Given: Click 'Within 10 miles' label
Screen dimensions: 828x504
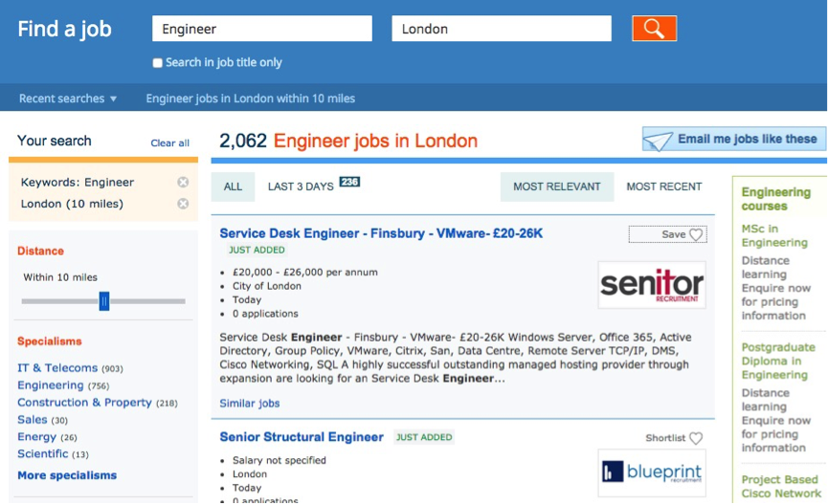Looking at the screenshot, I should pos(60,277).
